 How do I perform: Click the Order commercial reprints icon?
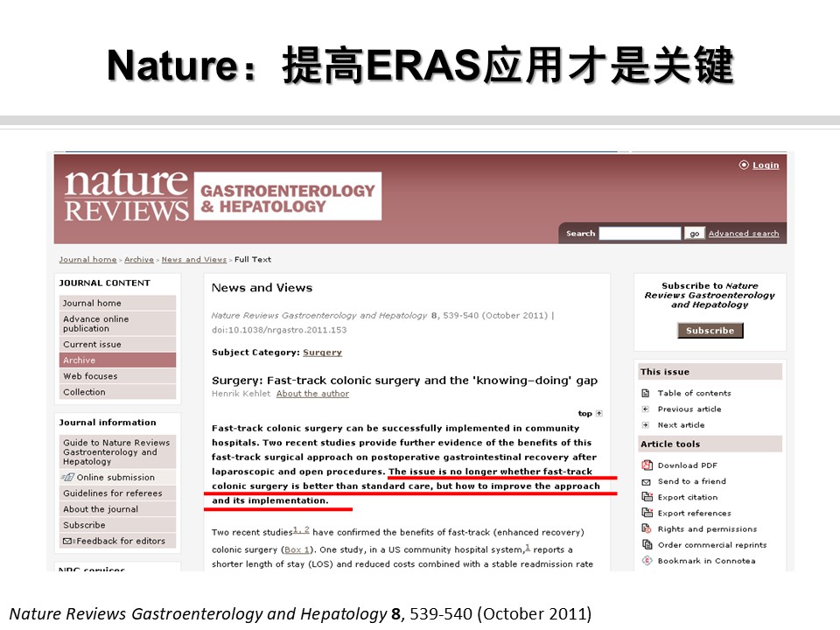click(x=647, y=544)
